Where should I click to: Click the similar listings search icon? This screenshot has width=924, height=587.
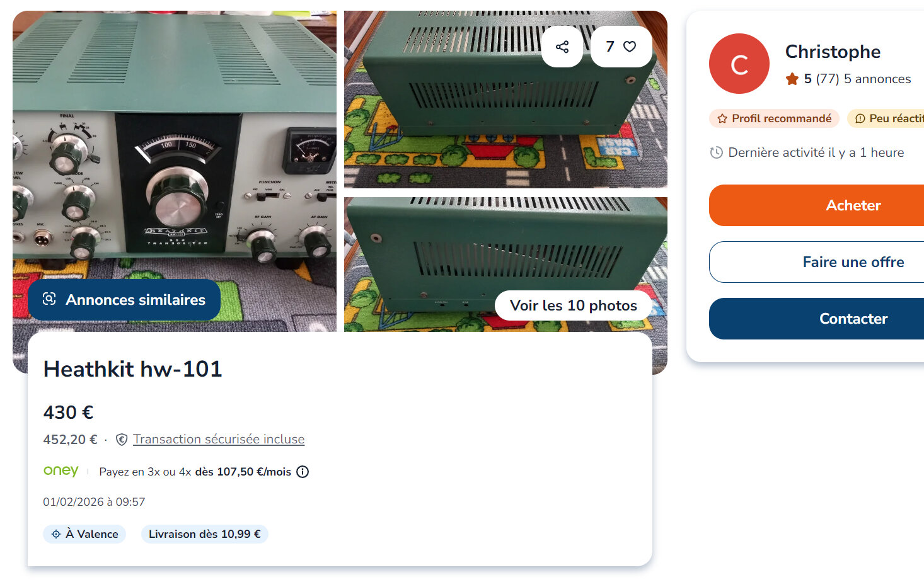49,299
